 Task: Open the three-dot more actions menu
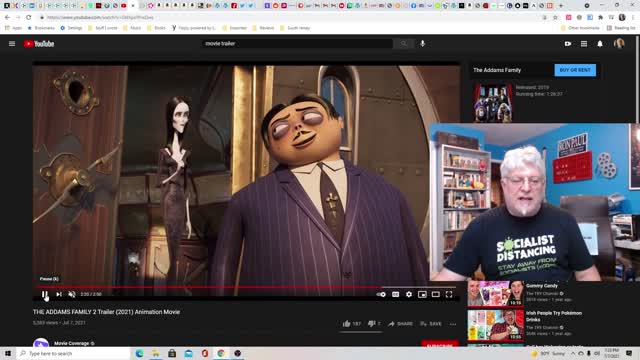(x=453, y=324)
